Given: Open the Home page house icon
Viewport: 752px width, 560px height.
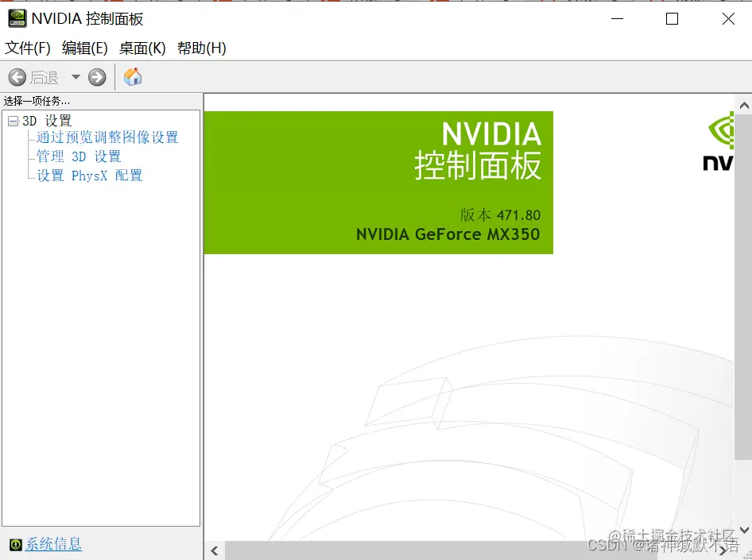Looking at the screenshot, I should (x=133, y=76).
